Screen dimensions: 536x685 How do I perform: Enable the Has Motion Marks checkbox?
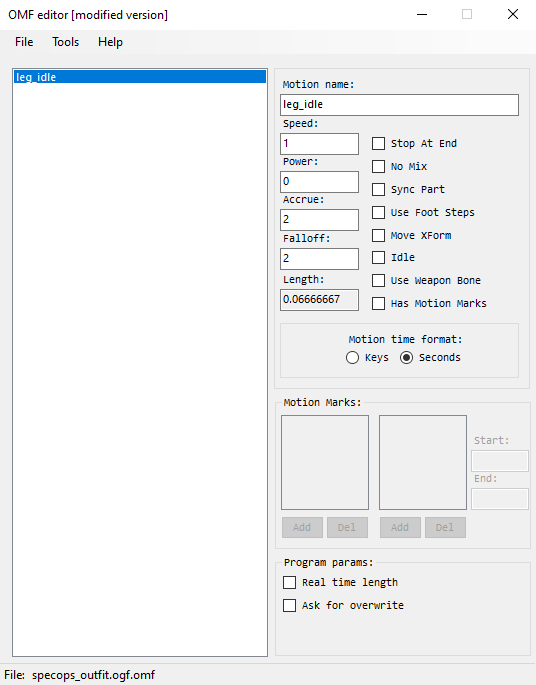(x=378, y=303)
